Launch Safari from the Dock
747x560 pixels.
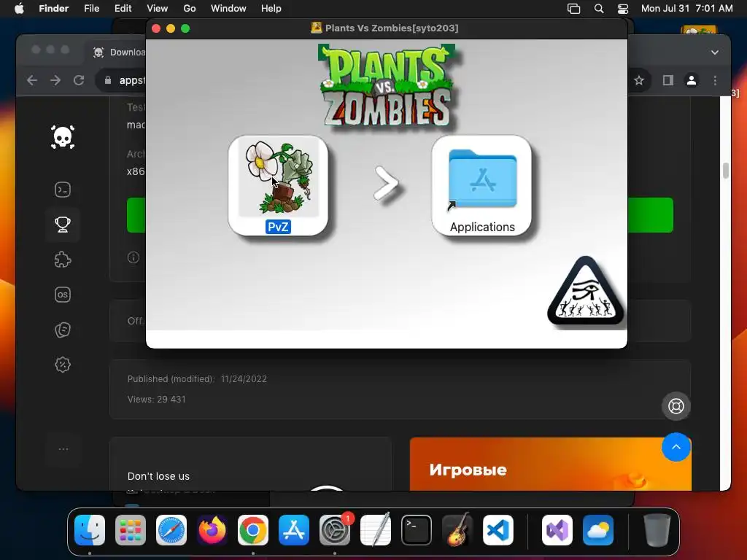click(171, 530)
